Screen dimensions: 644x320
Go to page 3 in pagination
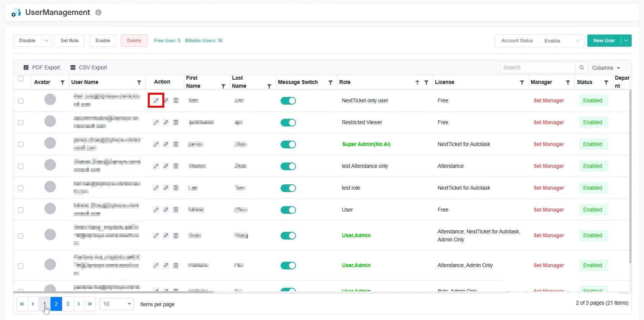pyautogui.click(x=68, y=304)
